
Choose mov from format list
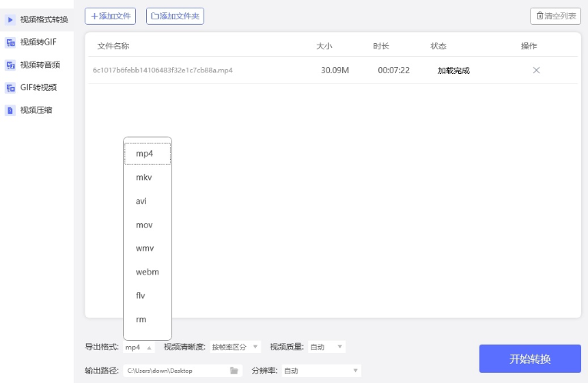click(x=148, y=225)
